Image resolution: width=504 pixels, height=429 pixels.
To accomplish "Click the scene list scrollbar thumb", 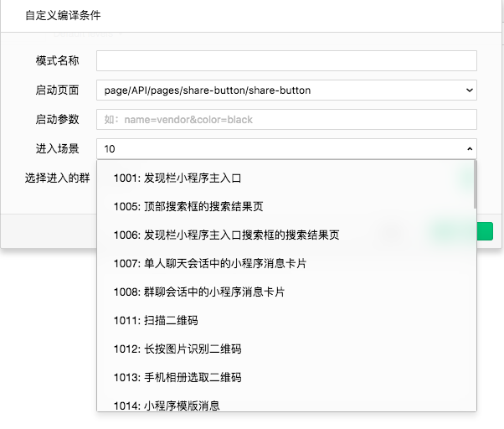I will point(475,184).
